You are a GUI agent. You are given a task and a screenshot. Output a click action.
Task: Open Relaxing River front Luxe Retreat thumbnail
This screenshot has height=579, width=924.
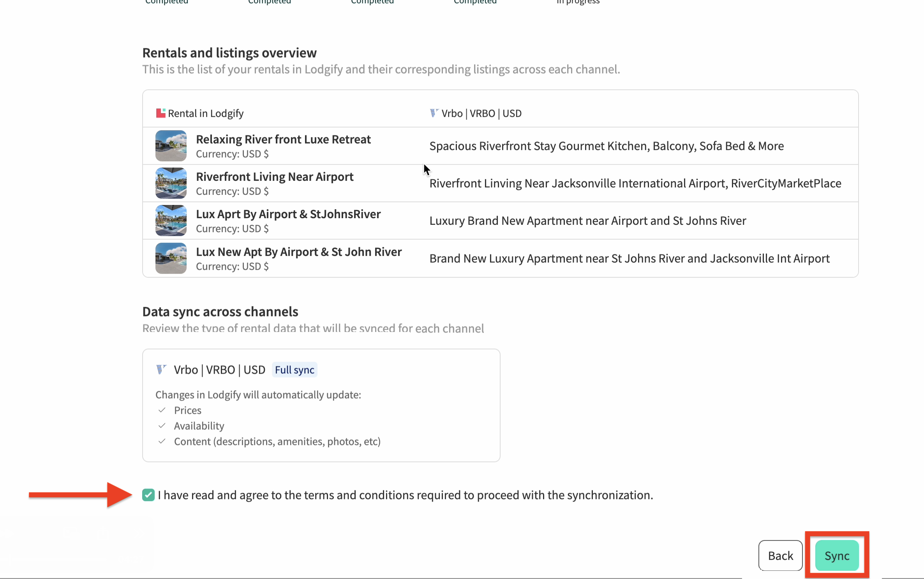[171, 146]
